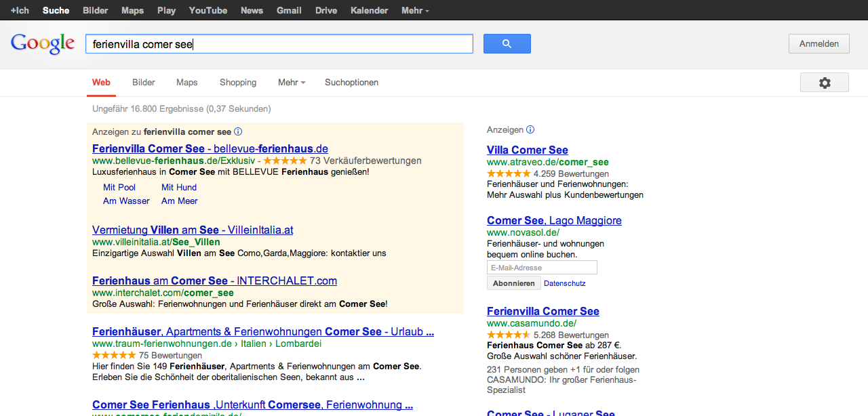Click the E-Mail-Adresse input field
This screenshot has height=416, width=868.
pos(542,268)
